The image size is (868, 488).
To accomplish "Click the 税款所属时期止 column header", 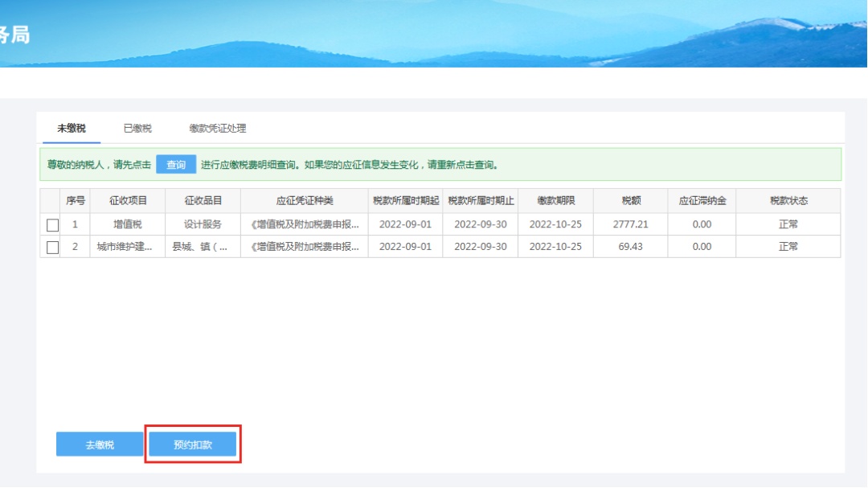I will [481, 201].
